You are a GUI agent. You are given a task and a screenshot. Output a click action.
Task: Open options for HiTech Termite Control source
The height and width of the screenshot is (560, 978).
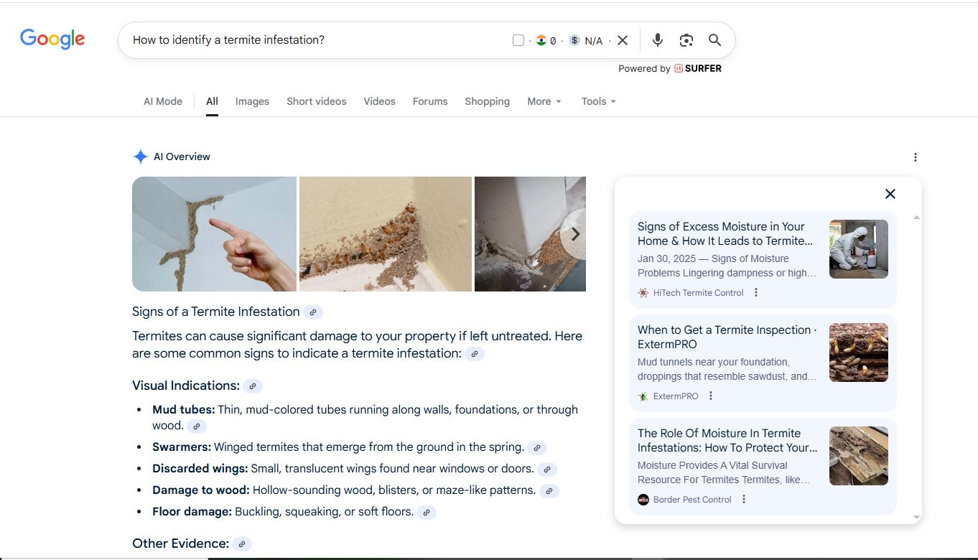756,293
